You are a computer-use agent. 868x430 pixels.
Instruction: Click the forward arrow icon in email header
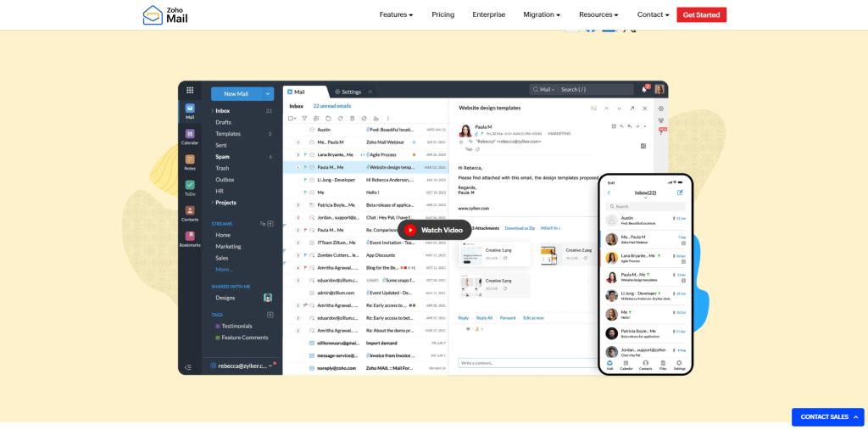pos(637,126)
